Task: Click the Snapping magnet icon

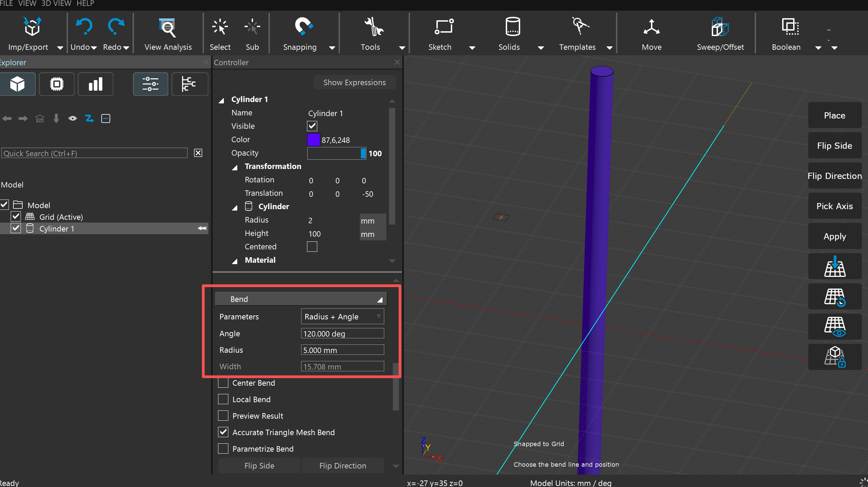Action: tap(303, 27)
